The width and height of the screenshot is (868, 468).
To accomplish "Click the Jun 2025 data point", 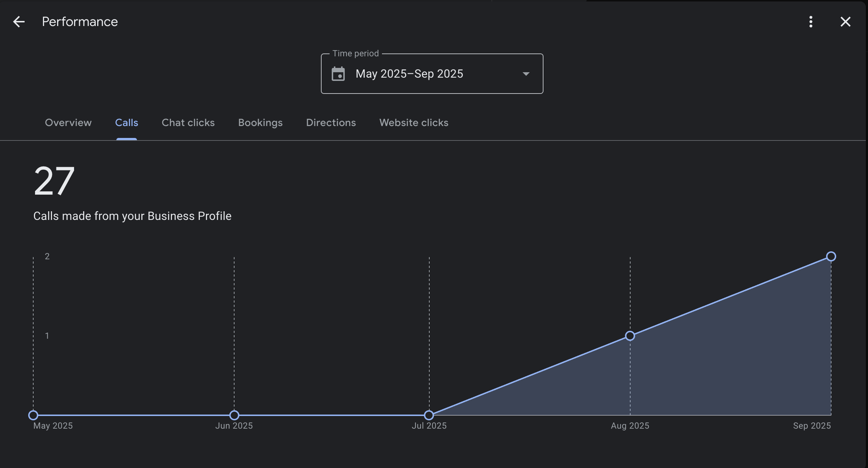I will 234,415.
